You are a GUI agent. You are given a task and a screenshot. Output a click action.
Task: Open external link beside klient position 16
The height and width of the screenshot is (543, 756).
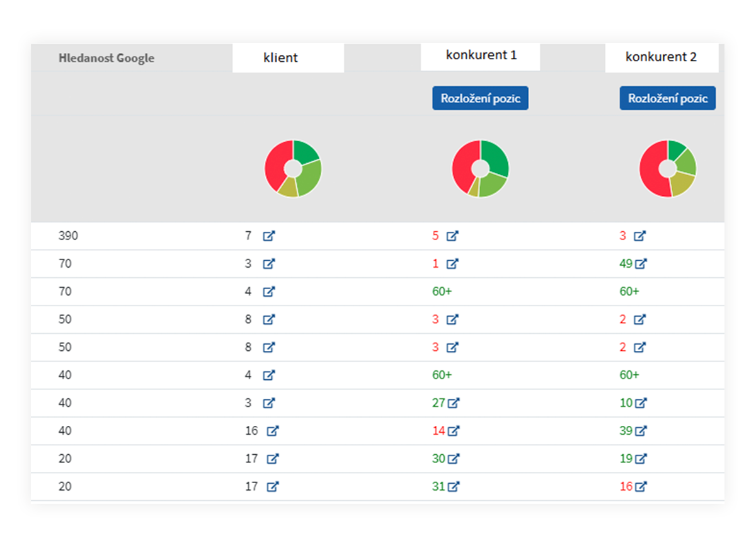273,431
